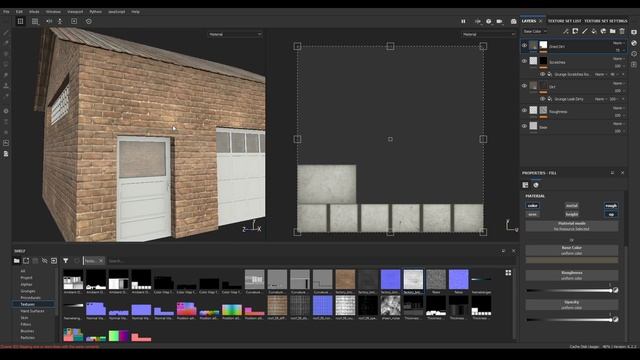Open the Window menu
This screenshot has width=640, height=360.
(53, 12)
